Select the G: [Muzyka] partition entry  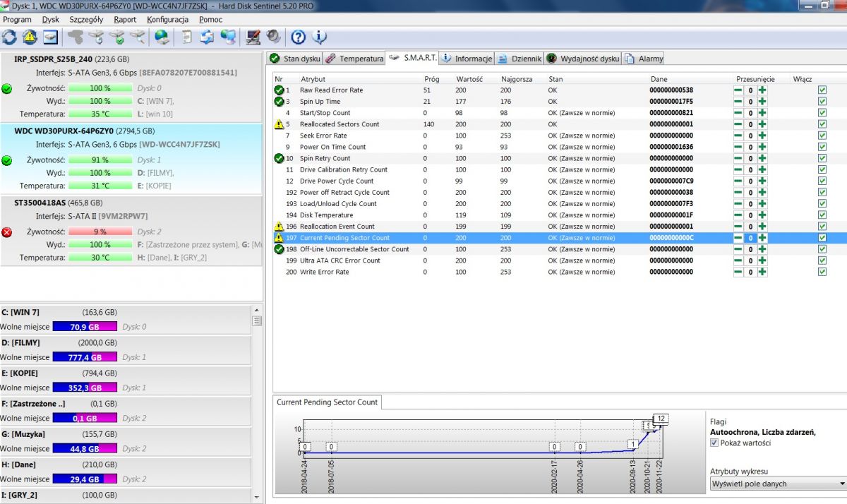coord(126,442)
